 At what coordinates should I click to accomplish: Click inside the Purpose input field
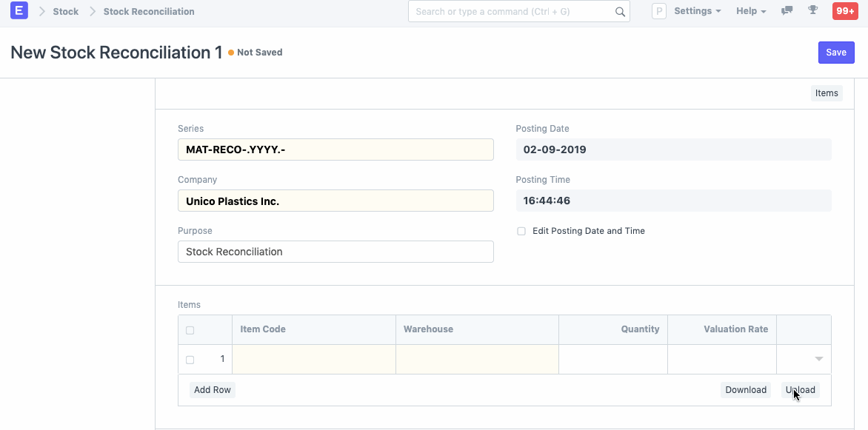pos(335,252)
